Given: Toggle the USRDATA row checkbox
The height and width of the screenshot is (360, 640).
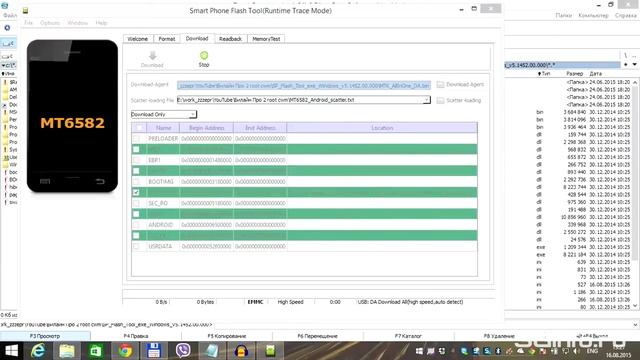Looking at the screenshot, I should [x=136, y=247].
